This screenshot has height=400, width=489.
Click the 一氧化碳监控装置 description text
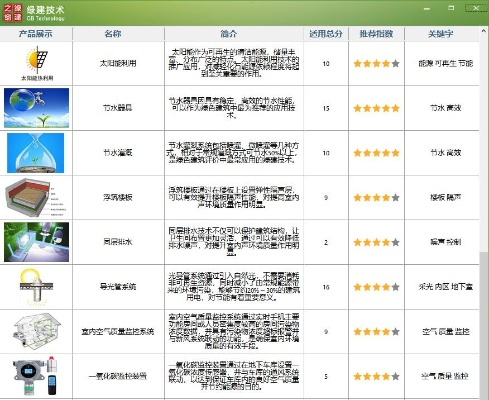[x=234, y=376]
